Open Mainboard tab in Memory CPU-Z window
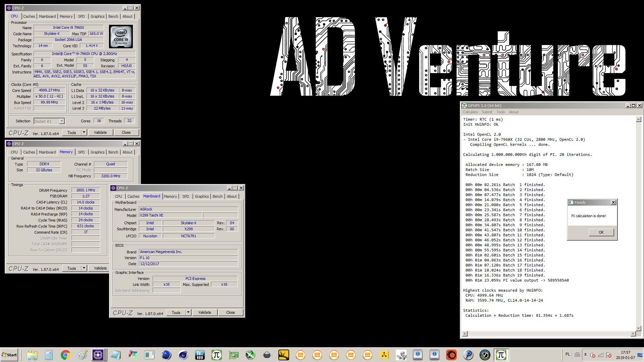This screenshot has height=362, width=644. (x=47, y=152)
